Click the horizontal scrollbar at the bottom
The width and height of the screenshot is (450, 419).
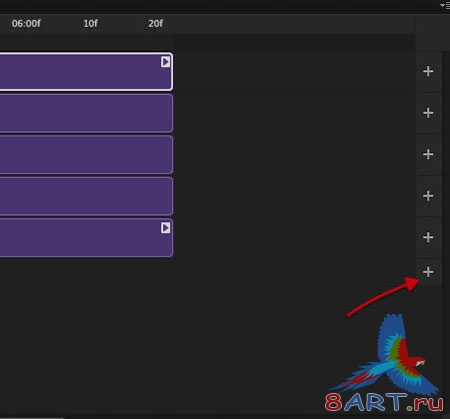(x=32, y=417)
